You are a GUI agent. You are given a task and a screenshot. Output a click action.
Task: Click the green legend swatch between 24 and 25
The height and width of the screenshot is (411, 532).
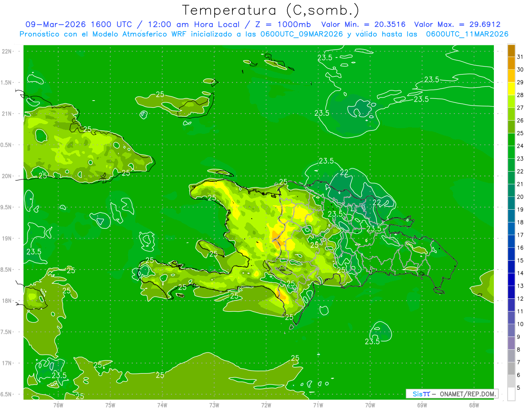click(x=511, y=139)
